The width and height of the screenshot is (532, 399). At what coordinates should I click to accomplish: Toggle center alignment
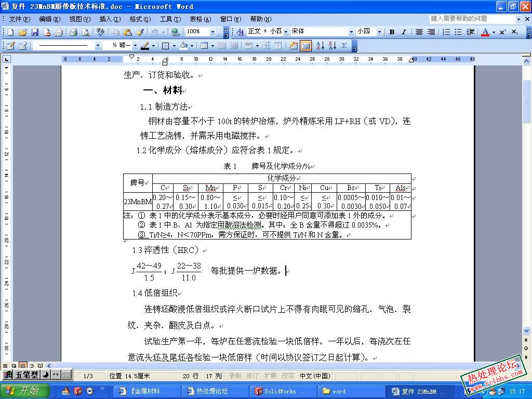point(419,32)
